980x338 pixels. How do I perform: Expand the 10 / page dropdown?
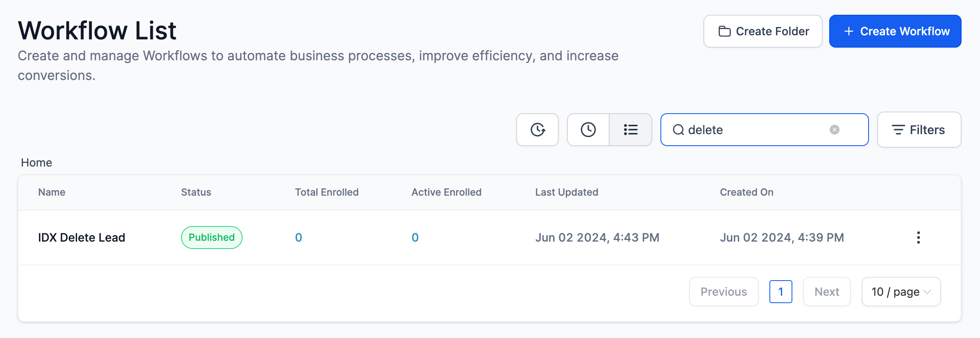pos(901,292)
